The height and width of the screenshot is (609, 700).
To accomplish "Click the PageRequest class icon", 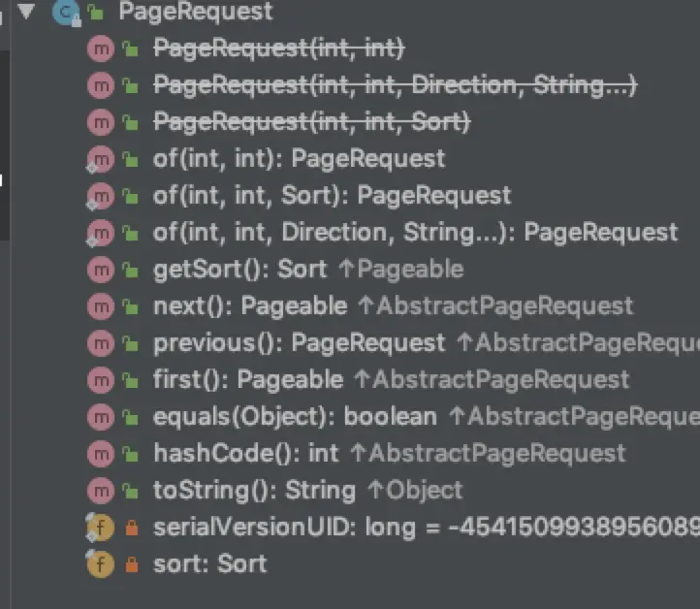I will pyautogui.click(x=67, y=13).
